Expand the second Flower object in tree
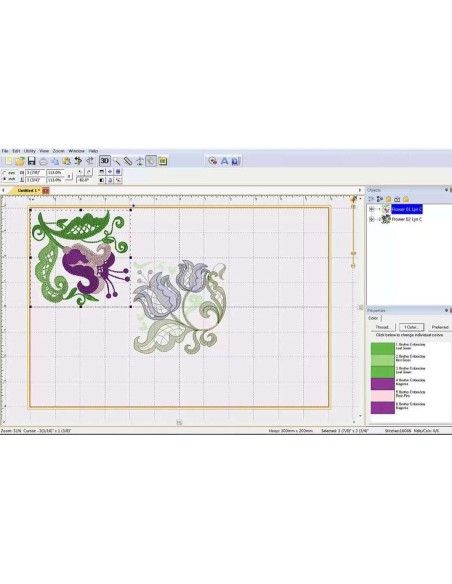This screenshot has height=584, width=452. tap(372, 219)
